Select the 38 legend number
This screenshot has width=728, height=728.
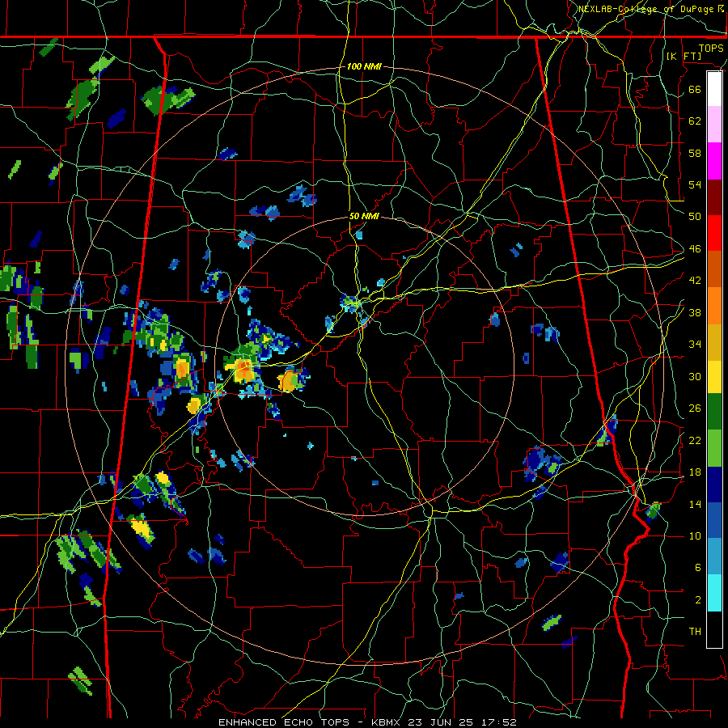pos(695,312)
